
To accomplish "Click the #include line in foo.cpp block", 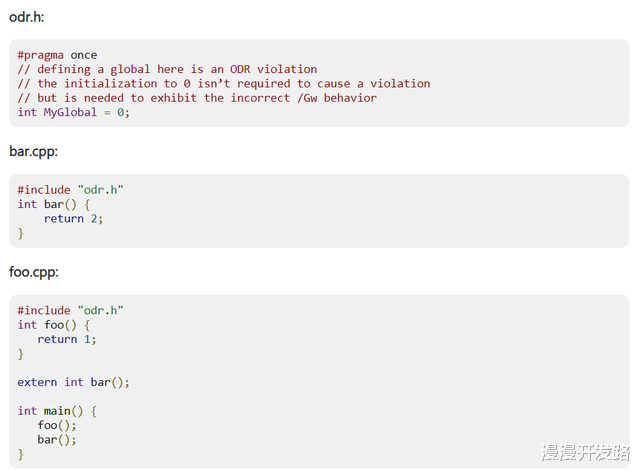I will (70, 310).
